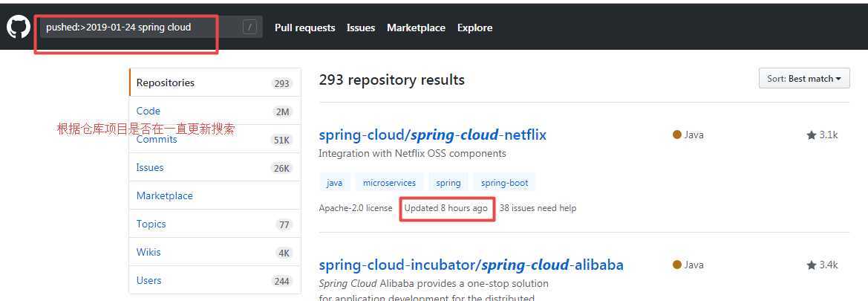
Task: Click the spring topic tag
Action: pyautogui.click(x=448, y=183)
